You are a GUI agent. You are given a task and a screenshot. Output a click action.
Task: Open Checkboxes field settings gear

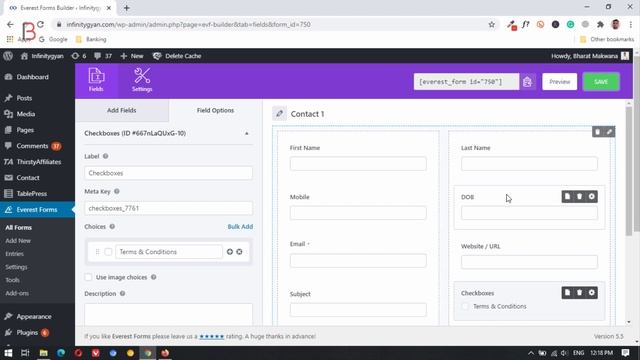(x=592, y=293)
